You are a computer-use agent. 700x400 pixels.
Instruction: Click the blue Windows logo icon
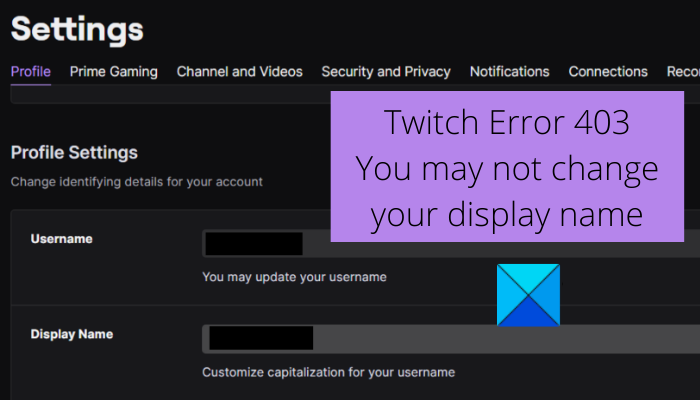pos(528,295)
